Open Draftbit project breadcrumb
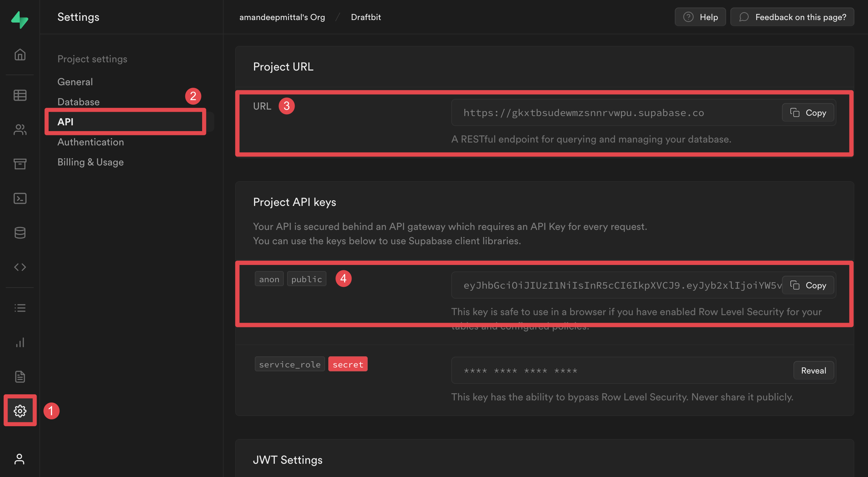This screenshot has width=868, height=477. [366, 17]
